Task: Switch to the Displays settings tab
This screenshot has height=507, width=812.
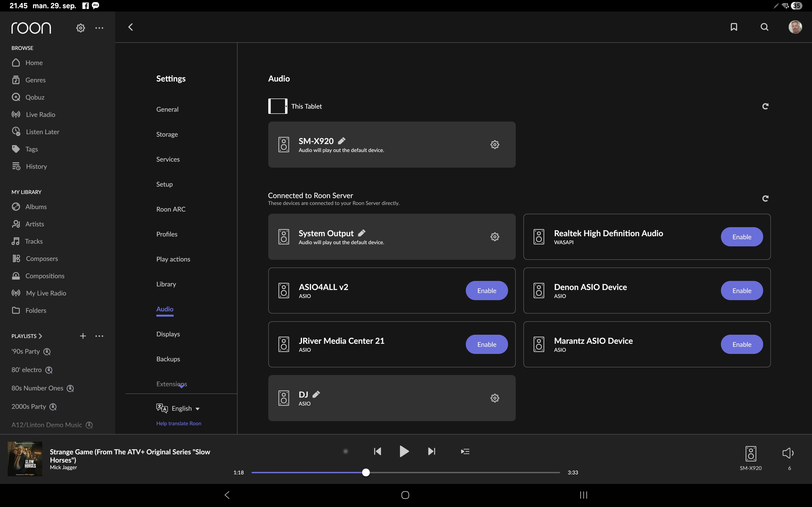Action: pos(168,334)
